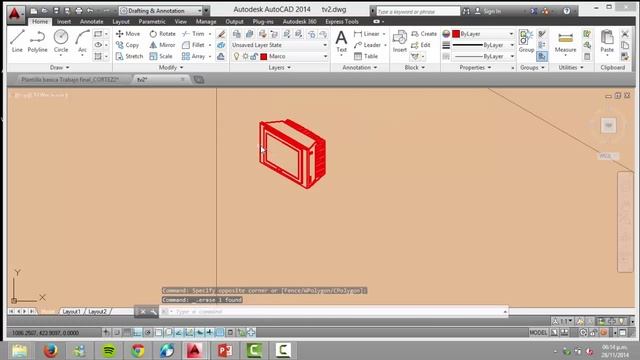Open the workspace dropdown Drafting & Annotation
The image size is (640, 360).
pos(161,11)
